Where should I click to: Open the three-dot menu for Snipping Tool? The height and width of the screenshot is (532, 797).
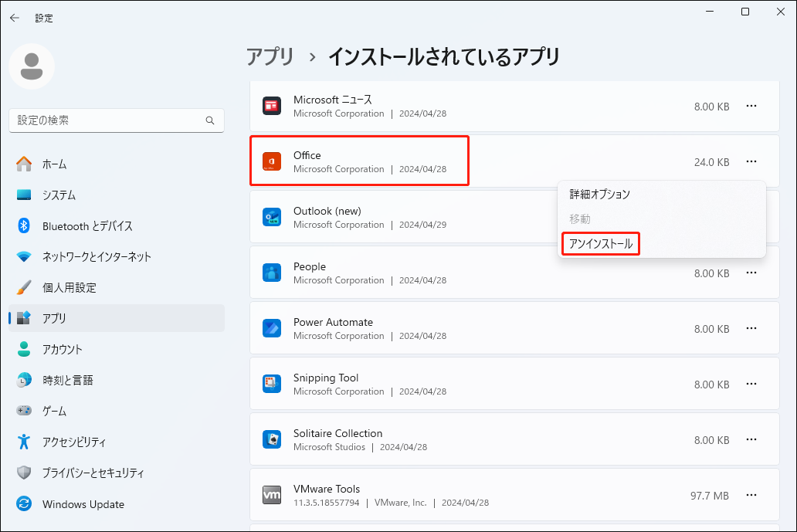coord(751,384)
